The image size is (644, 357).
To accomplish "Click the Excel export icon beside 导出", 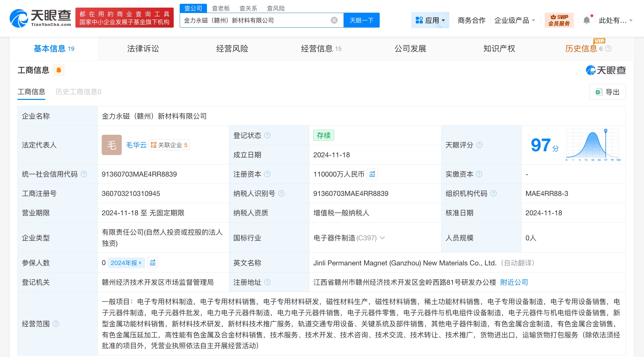I will (599, 92).
